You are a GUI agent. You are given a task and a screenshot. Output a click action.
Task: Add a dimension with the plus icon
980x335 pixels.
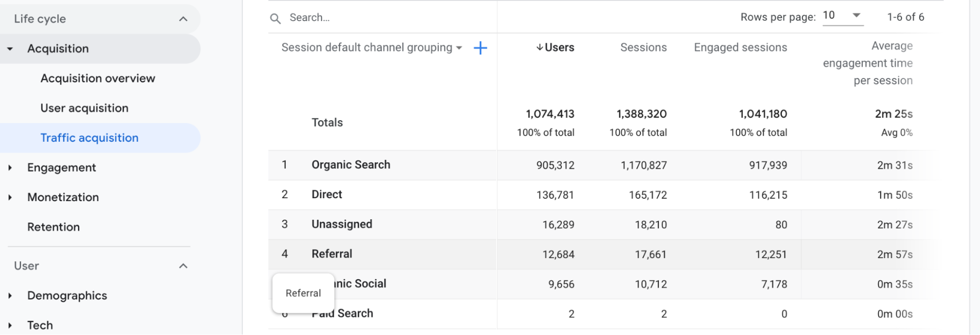(x=480, y=48)
